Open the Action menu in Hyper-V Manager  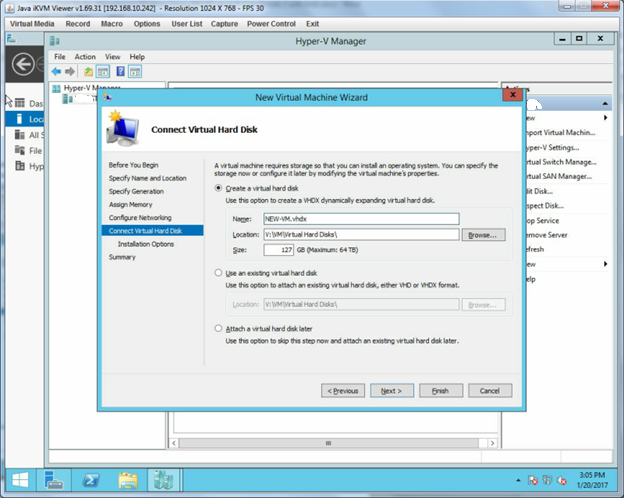tap(85, 57)
